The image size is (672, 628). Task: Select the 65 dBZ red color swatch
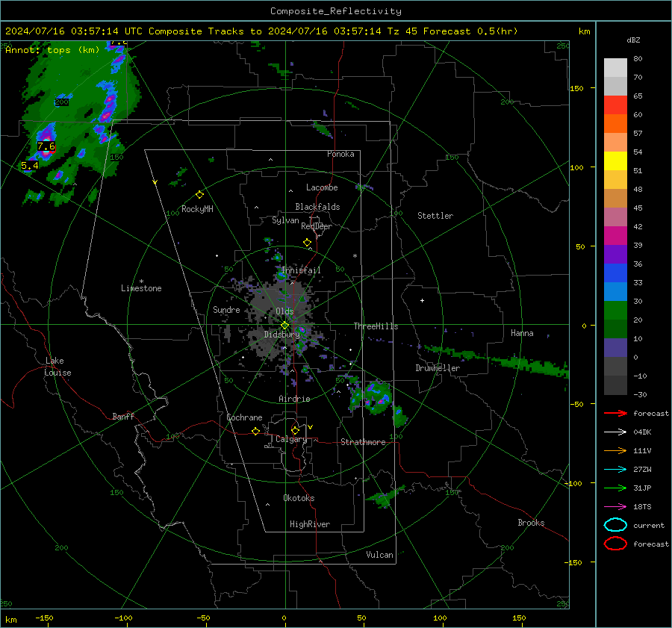tap(615, 105)
